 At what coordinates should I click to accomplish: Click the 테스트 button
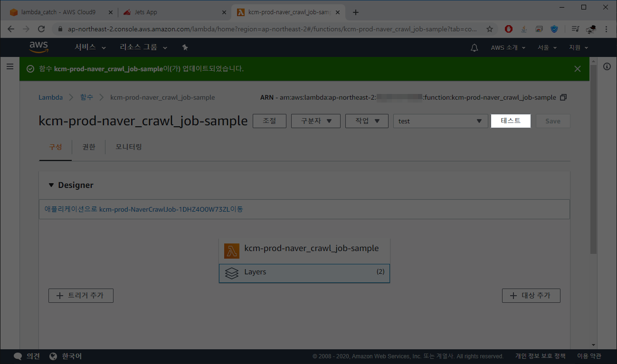[511, 121]
